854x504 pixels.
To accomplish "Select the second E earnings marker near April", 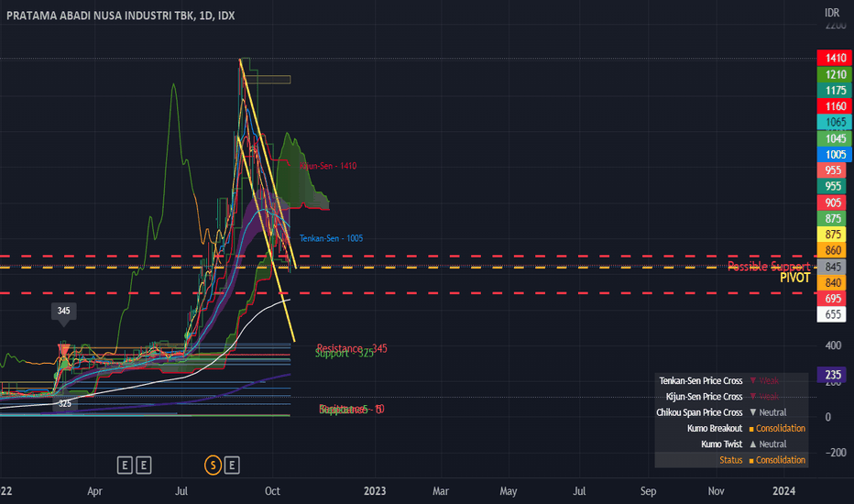I will [x=144, y=466].
